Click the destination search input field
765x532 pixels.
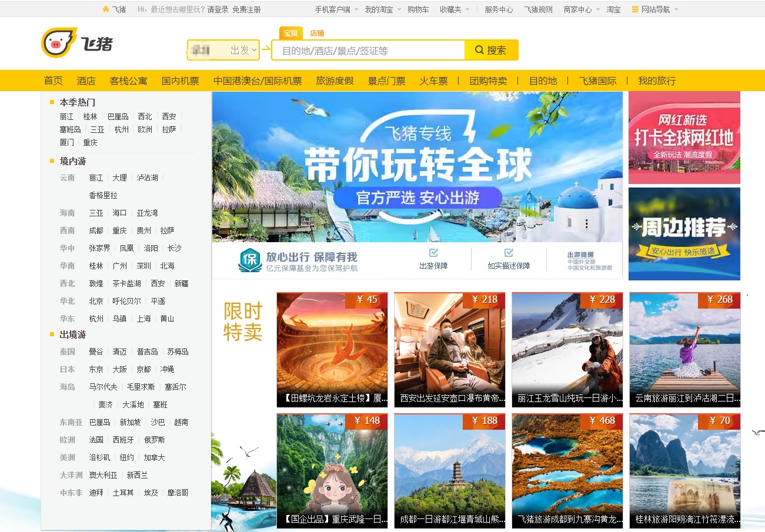[368, 51]
